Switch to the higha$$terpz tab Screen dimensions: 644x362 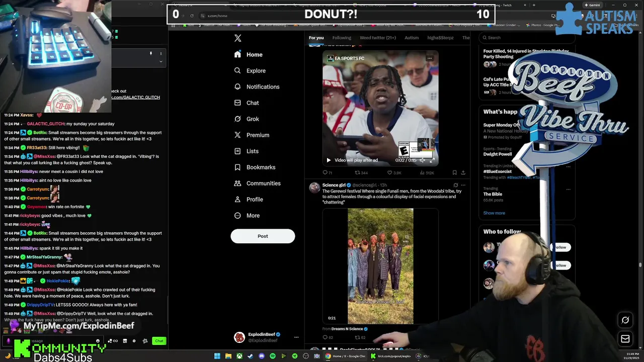[440, 38]
